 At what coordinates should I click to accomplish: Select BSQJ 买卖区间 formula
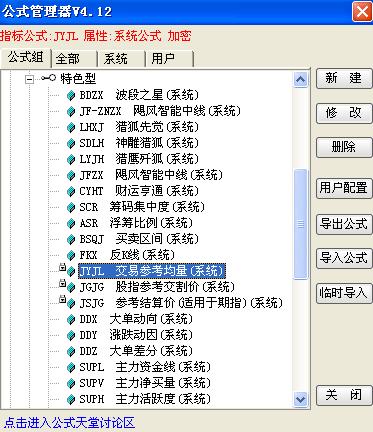(x=139, y=240)
